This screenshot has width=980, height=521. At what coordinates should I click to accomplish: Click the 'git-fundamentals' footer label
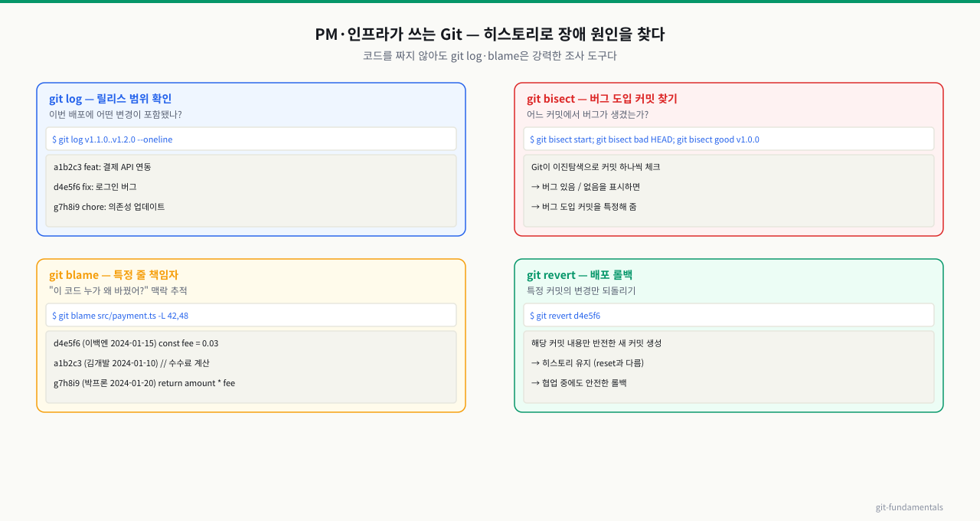point(910,507)
